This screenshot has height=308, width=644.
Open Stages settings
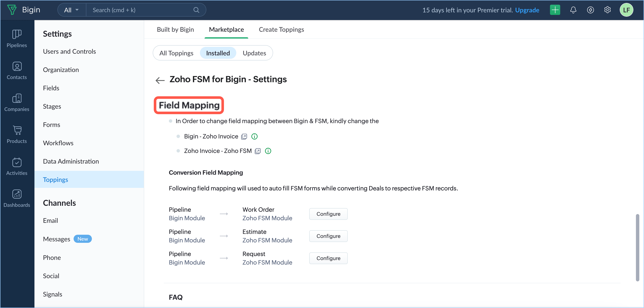pos(52,107)
